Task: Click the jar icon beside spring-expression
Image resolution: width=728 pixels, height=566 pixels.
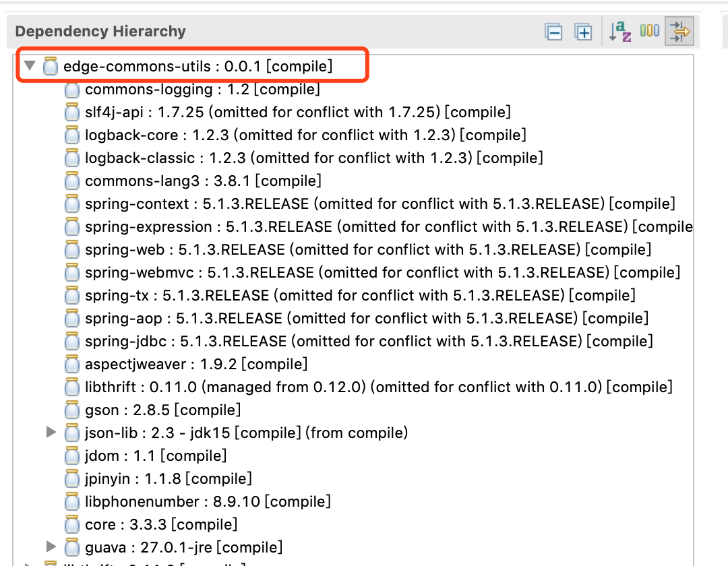Action: pyautogui.click(x=72, y=226)
